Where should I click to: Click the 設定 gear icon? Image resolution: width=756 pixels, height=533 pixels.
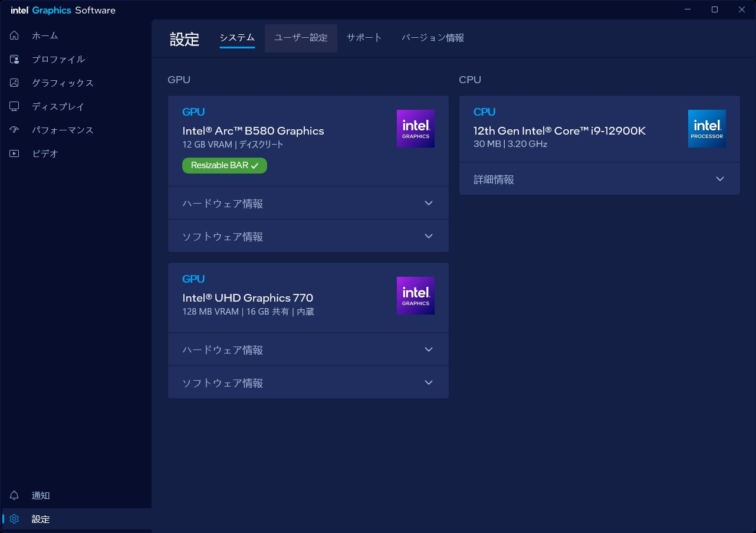pyautogui.click(x=15, y=519)
